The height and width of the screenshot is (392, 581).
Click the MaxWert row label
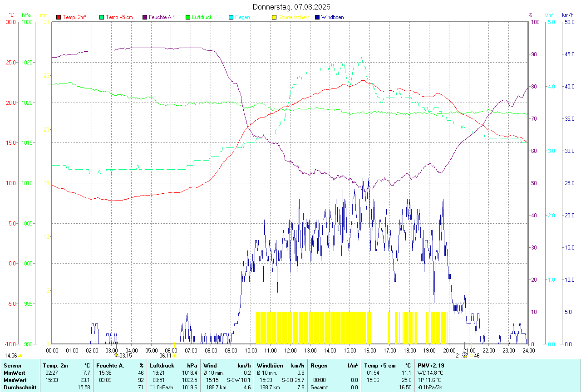[15, 380]
